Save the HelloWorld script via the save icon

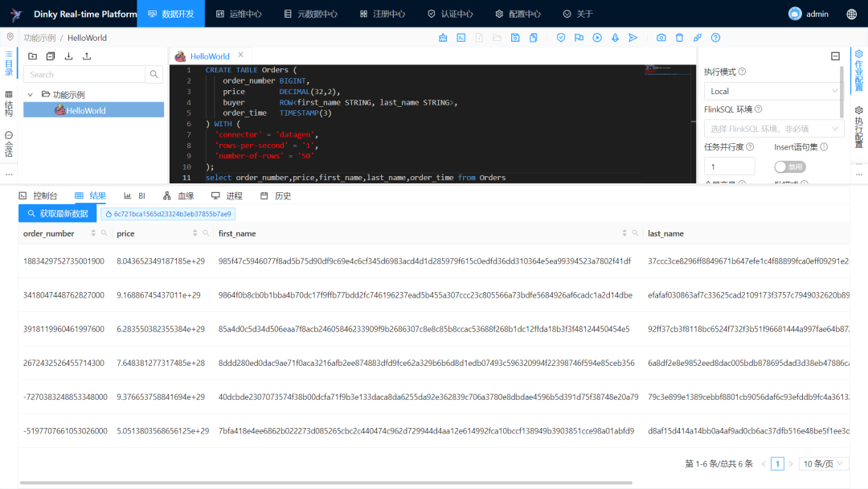point(516,37)
